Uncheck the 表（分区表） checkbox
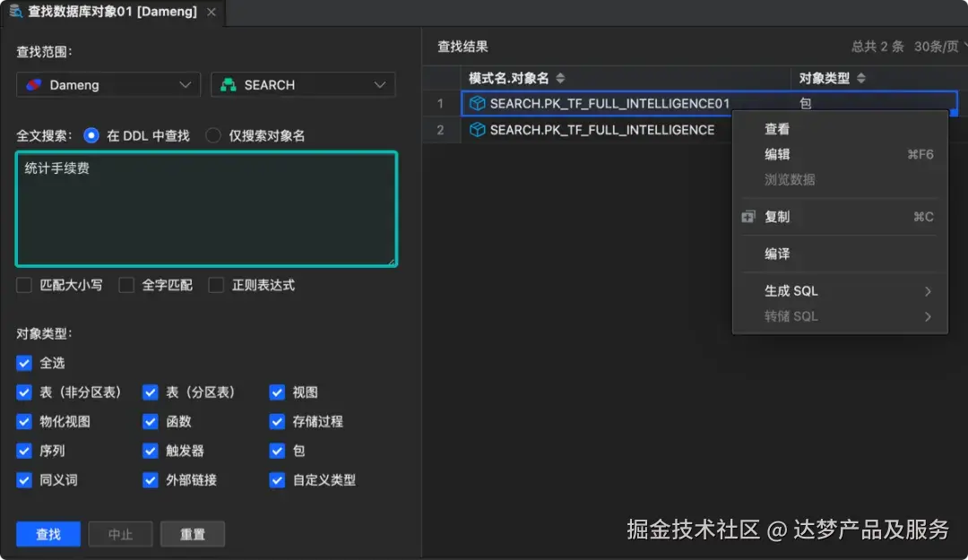The width and height of the screenshot is (968, 560). point(150,392)
